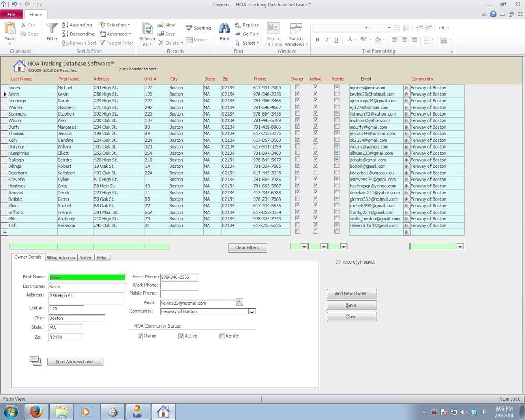
Task: Switch to the Help tab
Action: point(101,258)
